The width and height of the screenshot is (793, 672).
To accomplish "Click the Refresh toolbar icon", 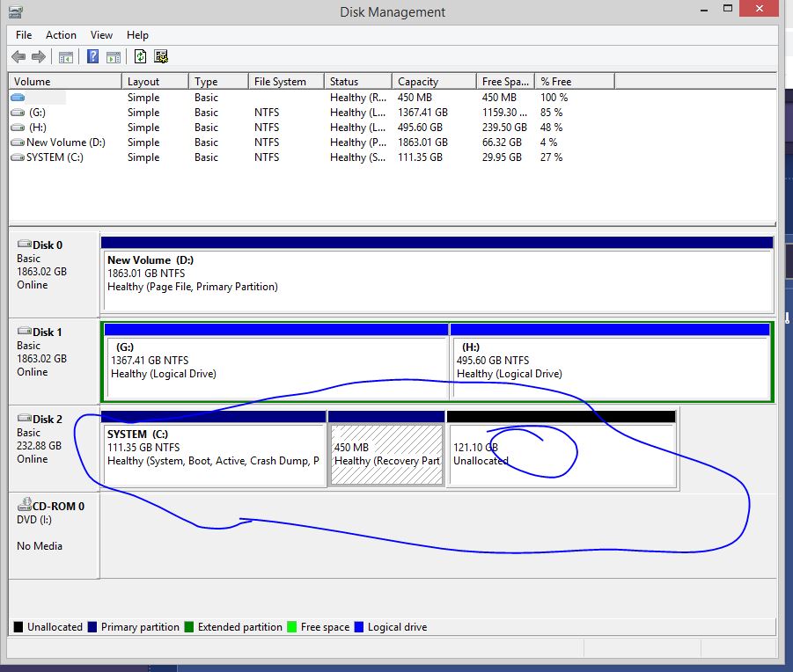I will tap(140, 56).
